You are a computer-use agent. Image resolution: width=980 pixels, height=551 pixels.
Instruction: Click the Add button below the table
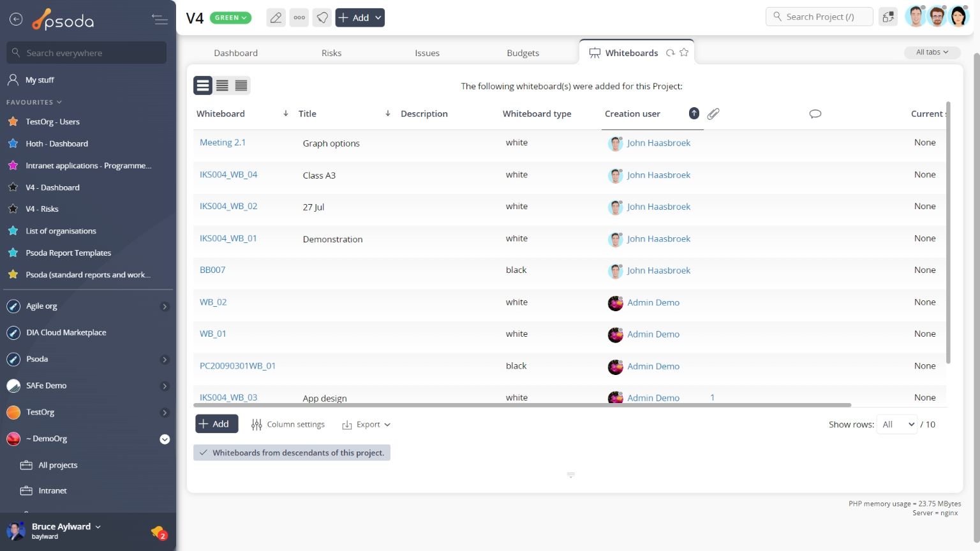(x=216, y=424)
